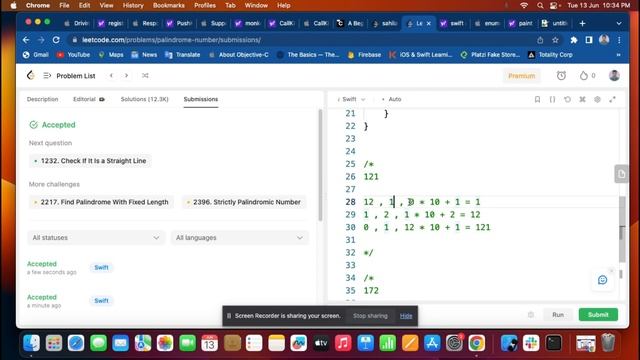Expand the All languages filter
Screen dimensions: 640x360
click(x=240, y=238)
